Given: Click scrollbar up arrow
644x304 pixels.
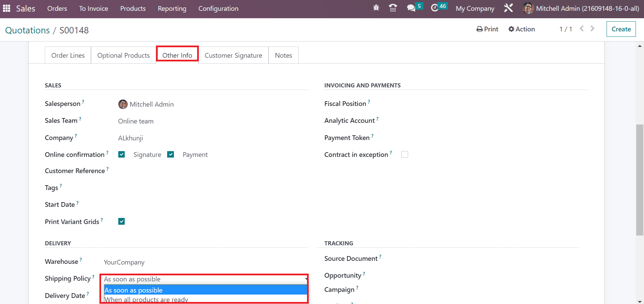Looking at the screenshot, I should (x=640, y=46).
